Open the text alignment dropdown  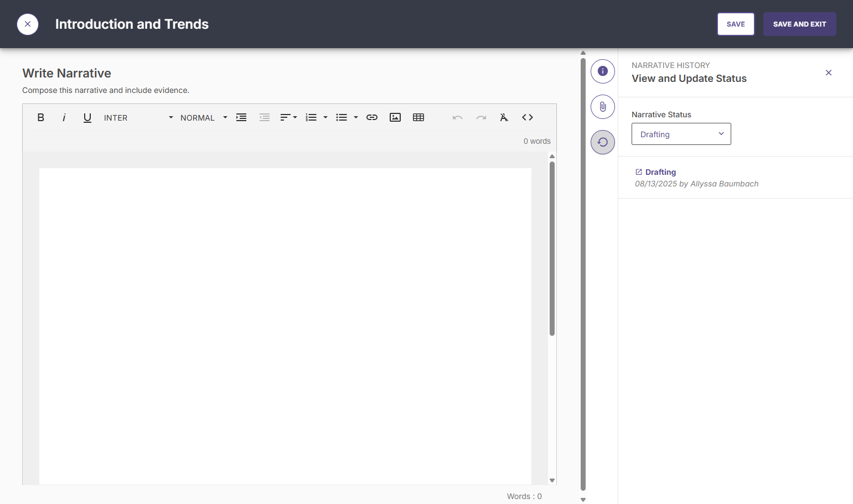tap(288, 117)
